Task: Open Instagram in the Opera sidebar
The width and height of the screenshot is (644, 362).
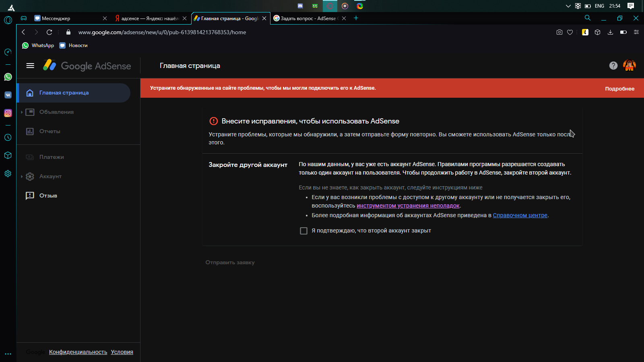Action: pos(8,113)
